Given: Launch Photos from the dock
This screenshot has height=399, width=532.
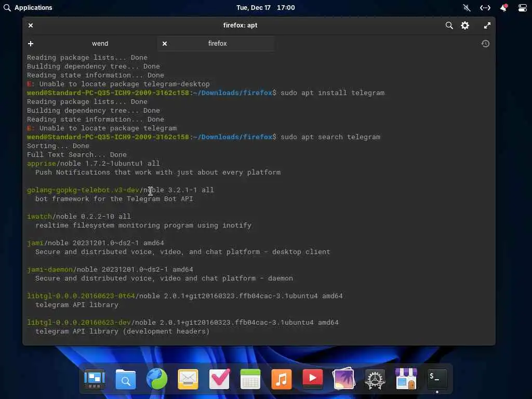Looking at the screenshot, I should click(x=344, y=379).
